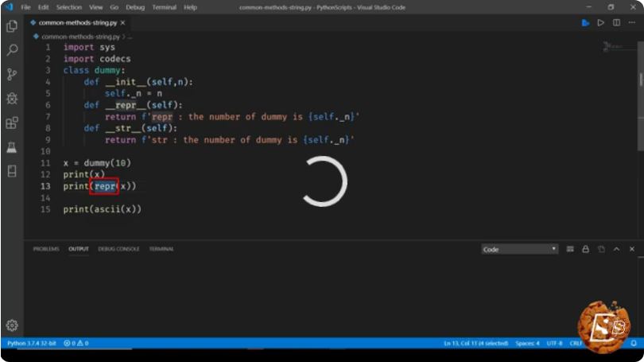Image resolution: width=644 pixels, height=362 pixels.
Task: Click the UTF-8 encoding status item
Action: 554,343
